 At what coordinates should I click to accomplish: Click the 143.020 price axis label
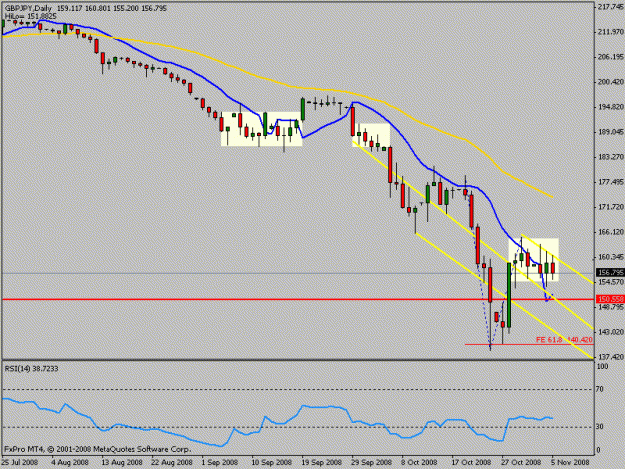(610, 332)
